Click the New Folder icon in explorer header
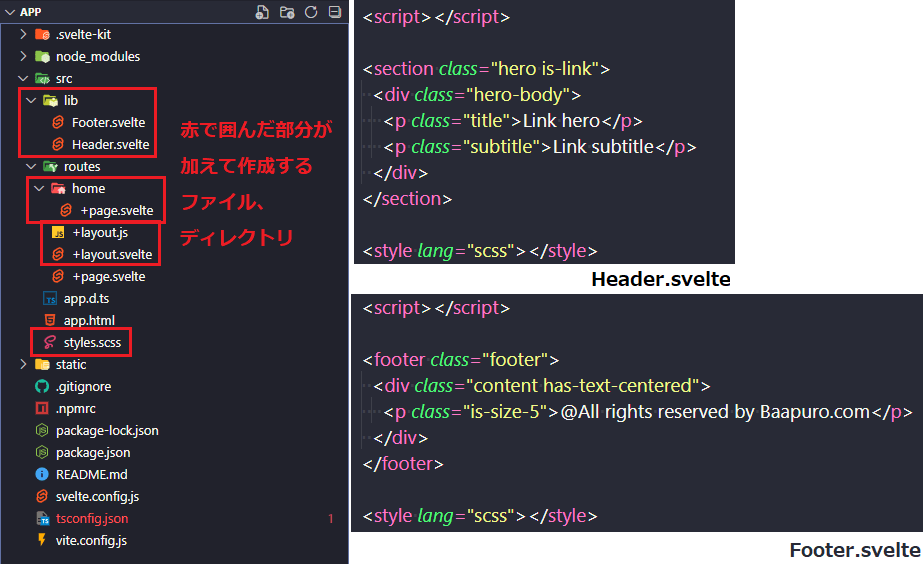Image resolution: width=923 pixels, height=564 pixels. click(x=287, y=12)
